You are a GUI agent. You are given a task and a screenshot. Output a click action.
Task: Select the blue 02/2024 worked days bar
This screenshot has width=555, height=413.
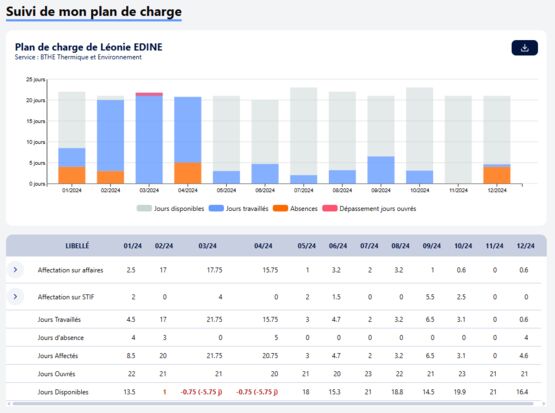click(x=110, y=136)
